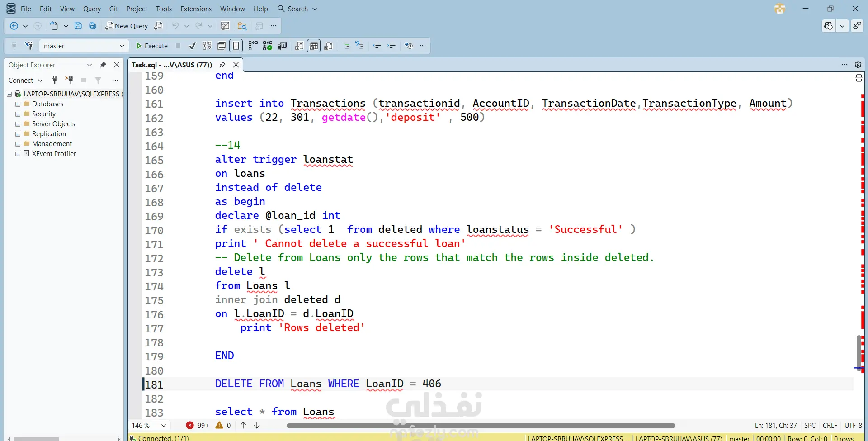Switch output to Results to File
Screen dimensions: 868x441
329,46
